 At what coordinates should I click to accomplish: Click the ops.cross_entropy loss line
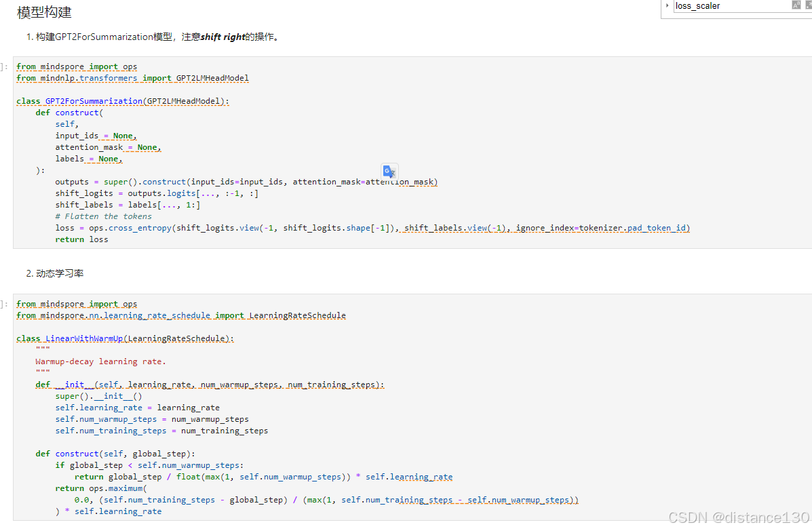point(372,228)
